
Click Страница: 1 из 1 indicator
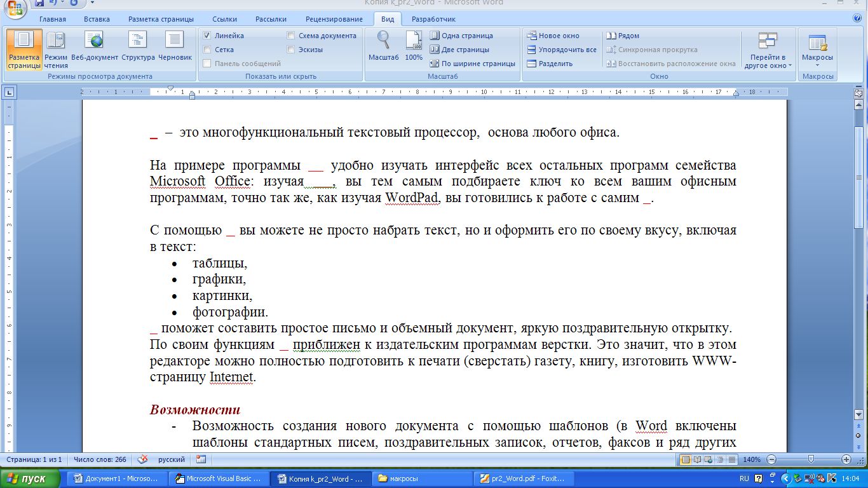(x=34, y=459)
